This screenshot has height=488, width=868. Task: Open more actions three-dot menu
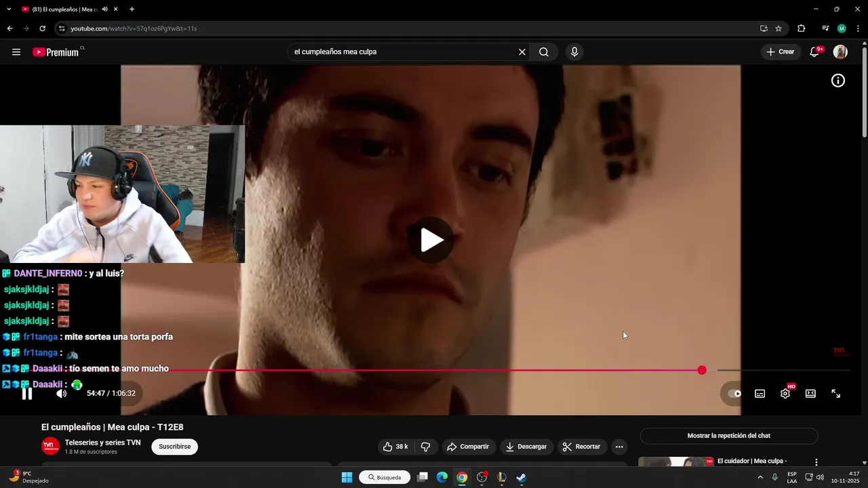click(x=619, y=447)
